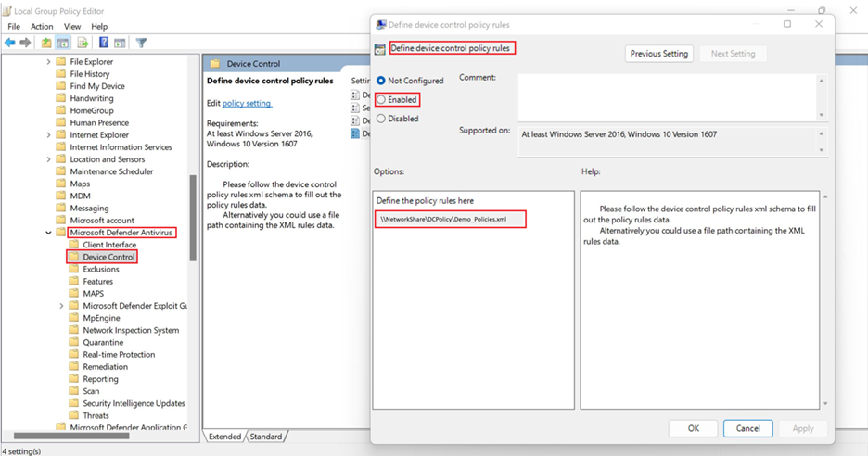Click the policy rules file path field

click(x=450, y=219)
